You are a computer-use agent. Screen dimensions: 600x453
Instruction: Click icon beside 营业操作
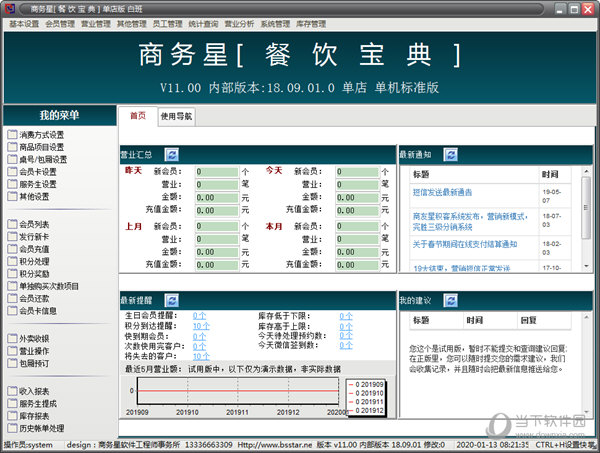point(13,350)
